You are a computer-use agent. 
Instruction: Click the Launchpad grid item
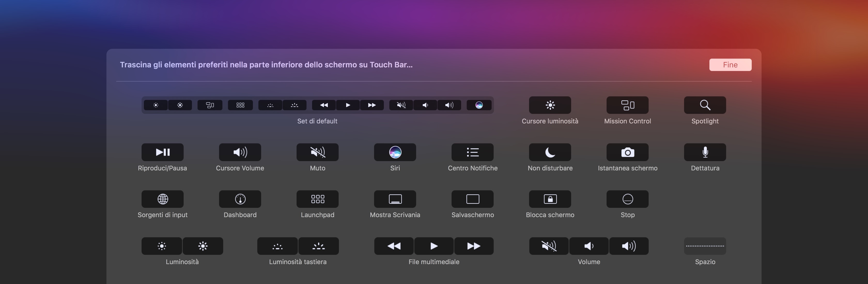click(317, 199)
